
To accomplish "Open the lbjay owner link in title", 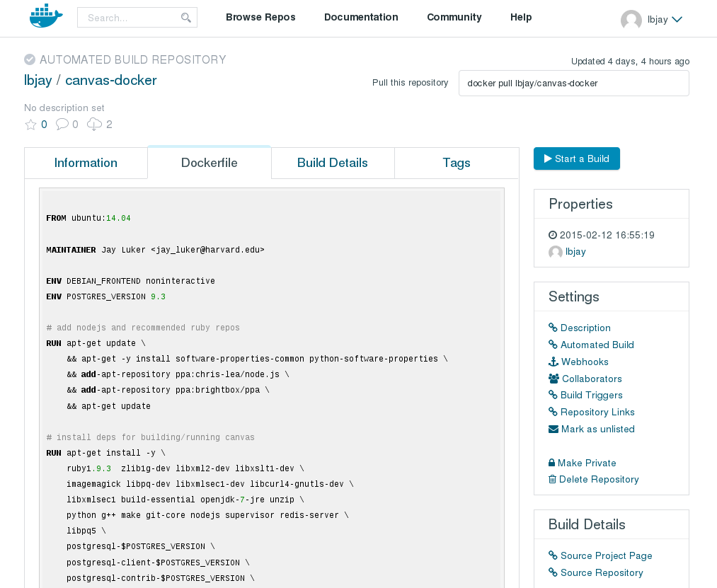I will coord(38,80).
